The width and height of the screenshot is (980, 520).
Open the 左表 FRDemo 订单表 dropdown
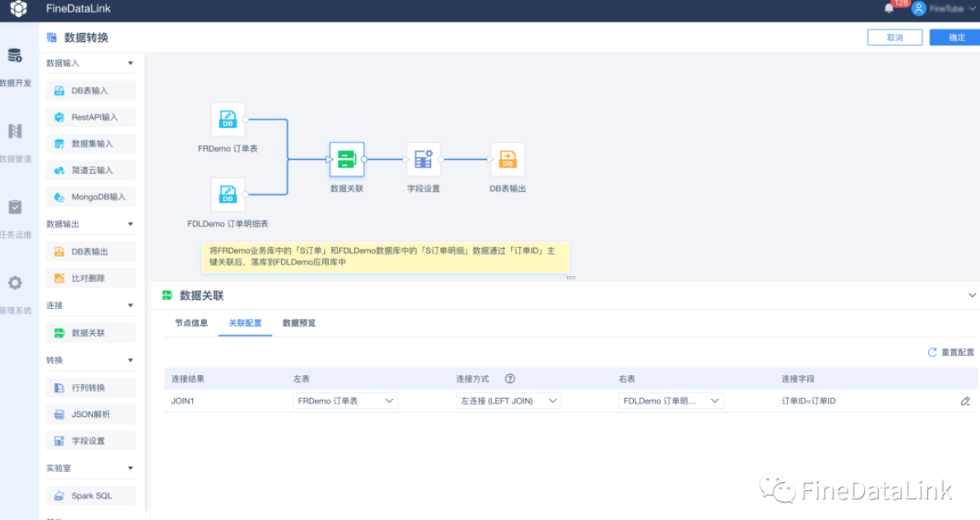[x=345, y=401]
